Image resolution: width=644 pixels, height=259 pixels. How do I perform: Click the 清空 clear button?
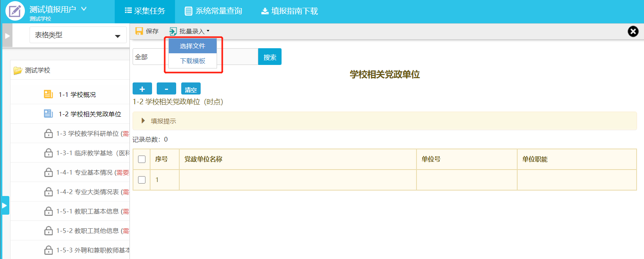(191, 89)
